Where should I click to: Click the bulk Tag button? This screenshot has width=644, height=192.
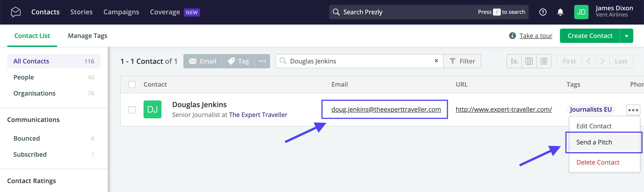[238, 61]
